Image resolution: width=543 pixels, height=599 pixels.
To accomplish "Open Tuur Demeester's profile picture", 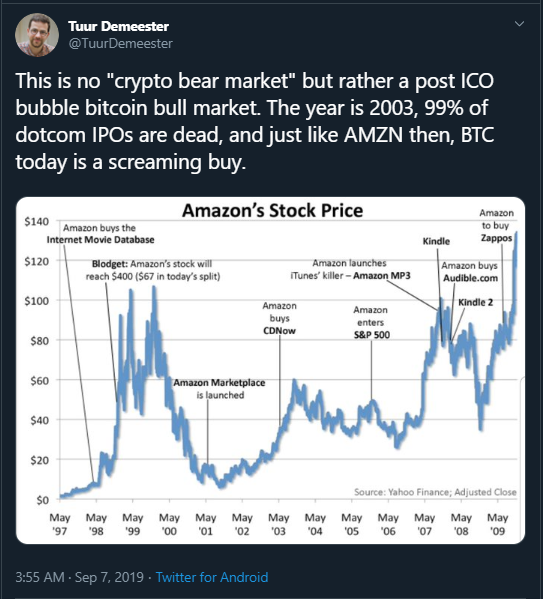I will pyautogui.click(x=37, y=35).
